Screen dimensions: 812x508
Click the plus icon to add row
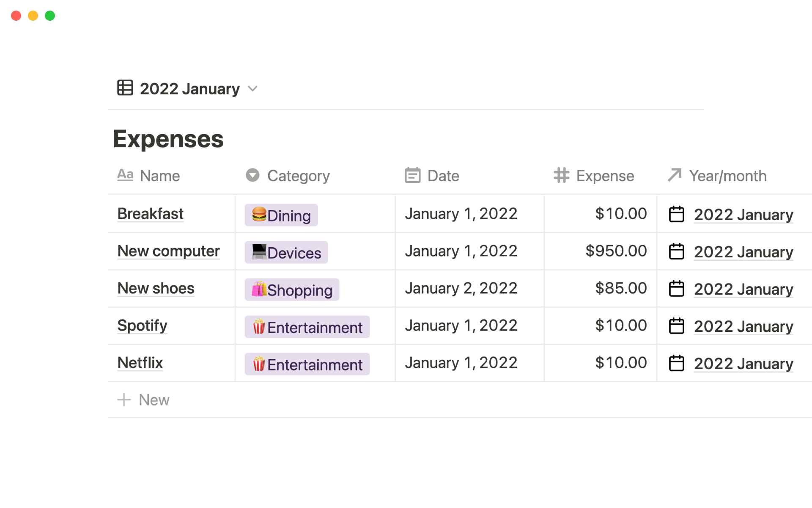[124, 400]
